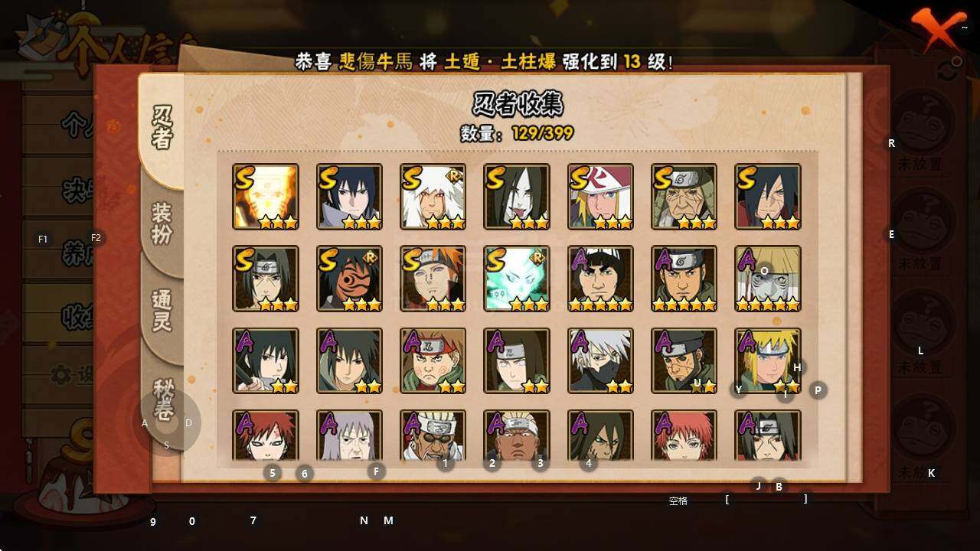980x551 pixels.
Task: Select the Might Guy five-star A-rank card
Action: pyautogui.click(x=600, y=279)
